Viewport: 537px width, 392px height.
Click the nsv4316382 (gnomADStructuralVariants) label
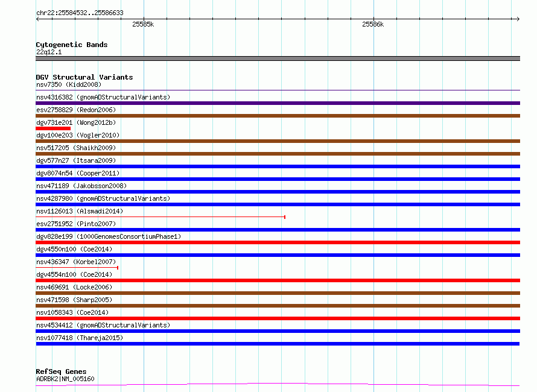point(103,97)
